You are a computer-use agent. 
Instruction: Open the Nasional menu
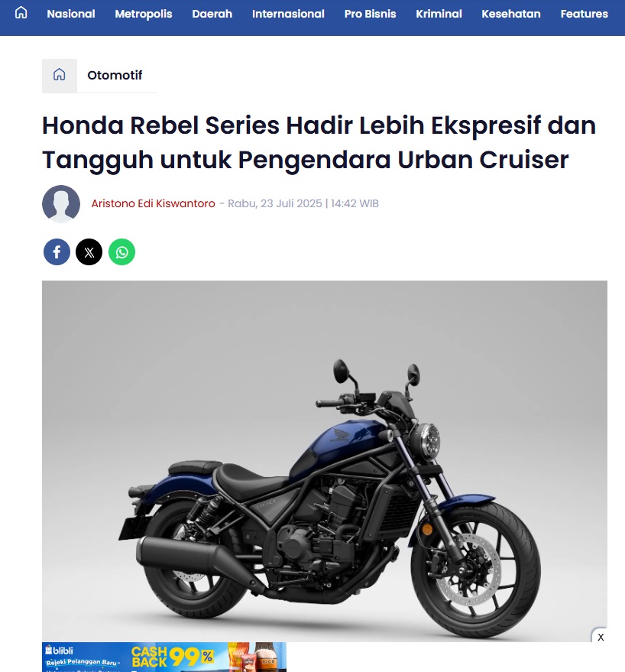click(x=71, y=14)
